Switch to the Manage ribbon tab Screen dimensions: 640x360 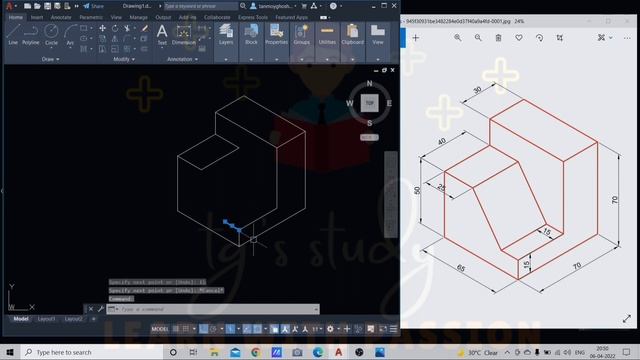click(138, 18)
